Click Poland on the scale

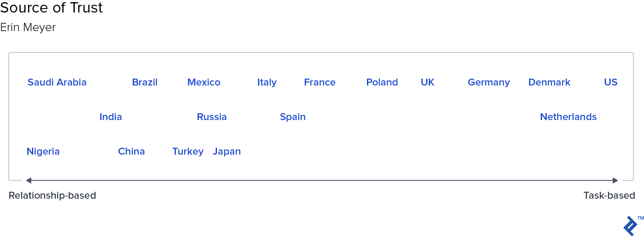382,82
